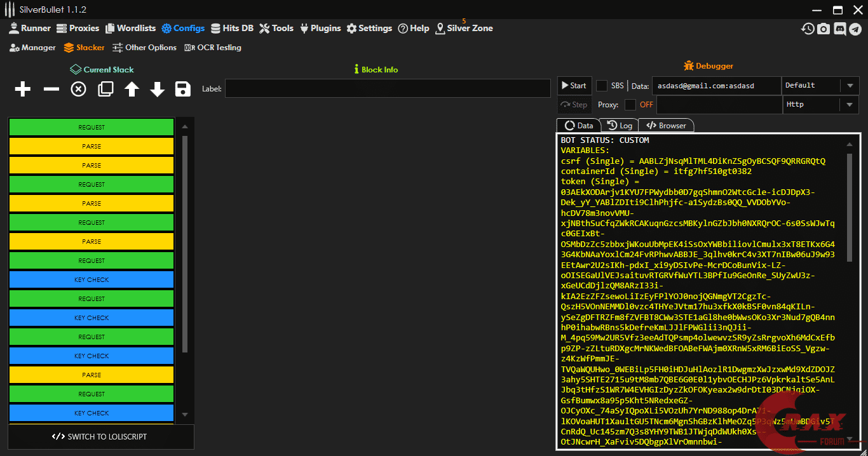868x456 pixels.
Task: Click the stack list scrollbar thumb
Action: point(185,244)
